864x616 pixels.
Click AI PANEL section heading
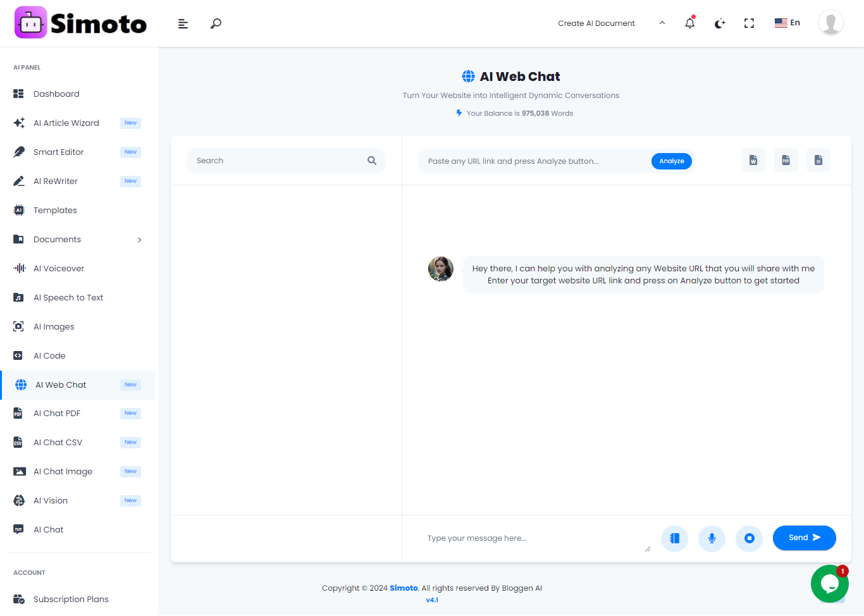tap(27, 68)
